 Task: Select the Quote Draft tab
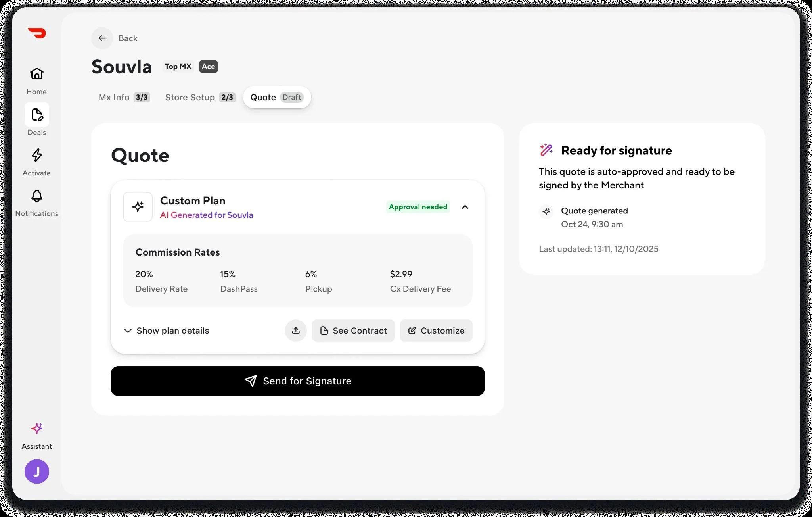pos(277,97)
